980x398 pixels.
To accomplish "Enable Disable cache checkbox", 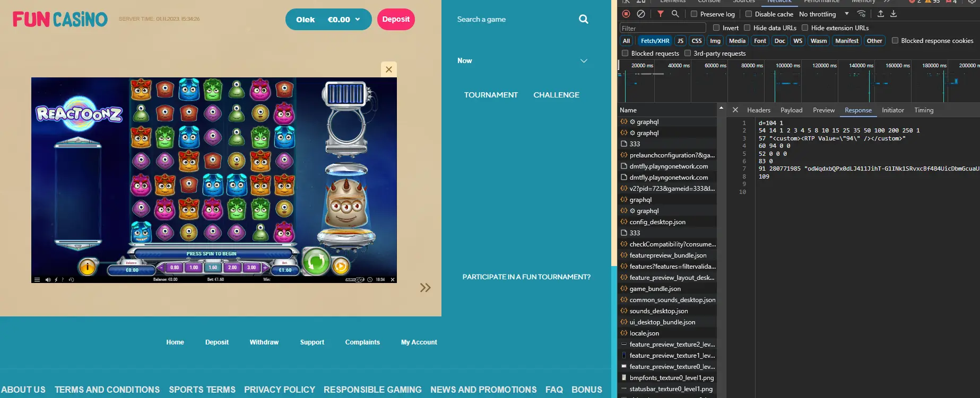I will coord(749,14).
